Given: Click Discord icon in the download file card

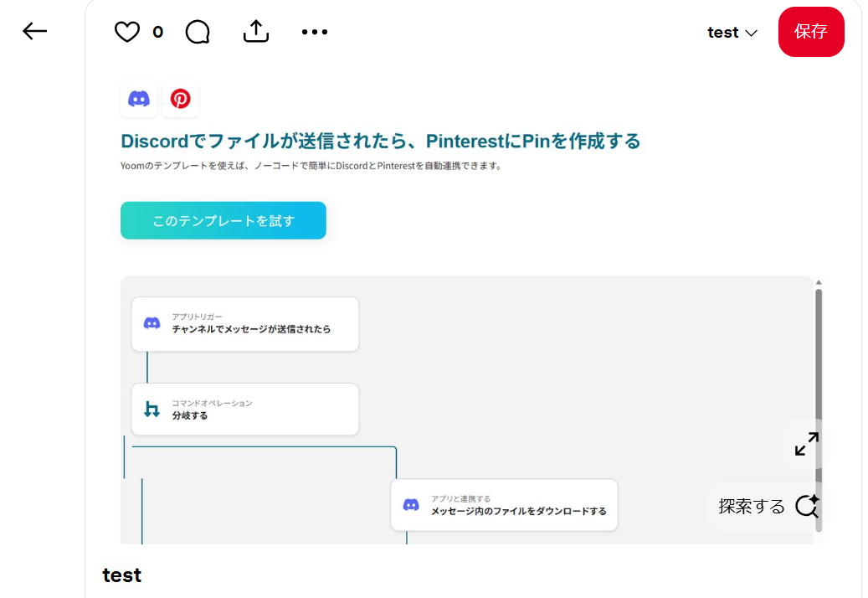Looking at the screenshot, I should [411, 505].
